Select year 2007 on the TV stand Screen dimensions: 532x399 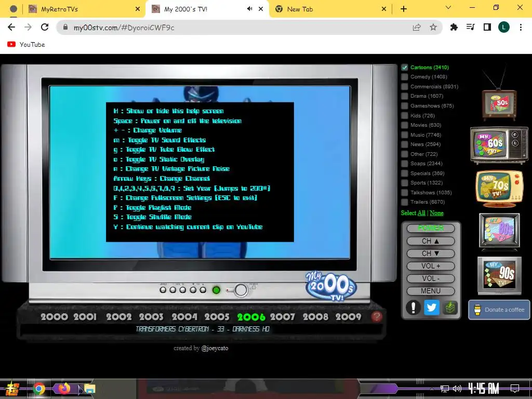click(x=283, y=317)
